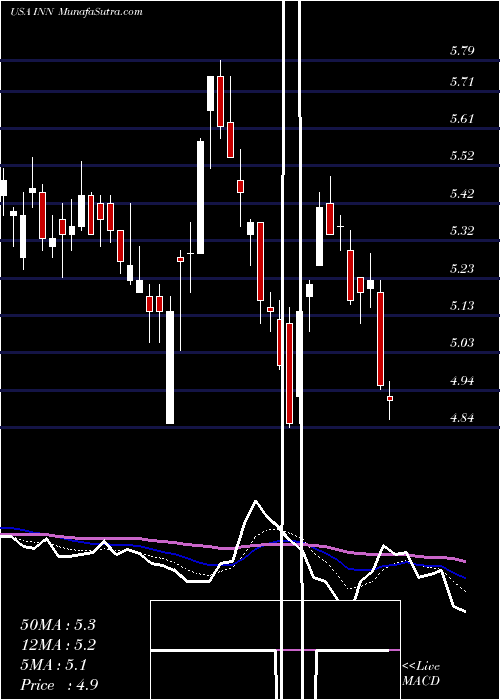Click the 5.79 price axis label
The image size is (500, 700).
pos(462,50)
